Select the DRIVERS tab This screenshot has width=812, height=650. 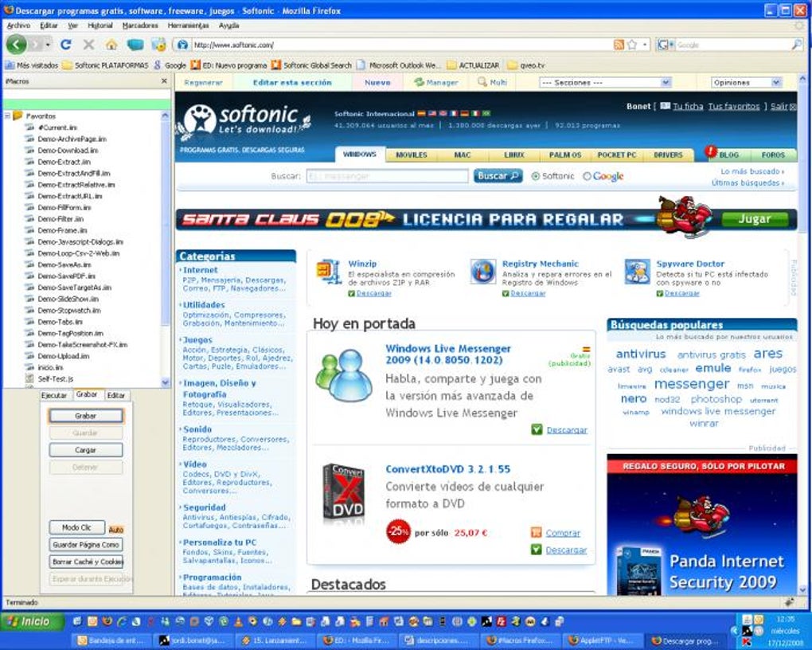pyautogui.click(x=668, y=155)
